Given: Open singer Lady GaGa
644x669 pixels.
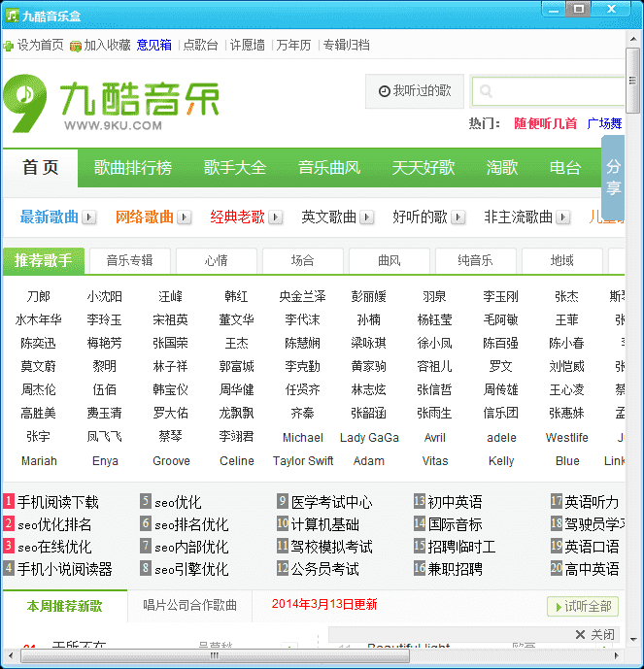Looking at the screenshot, I should 369,438.
